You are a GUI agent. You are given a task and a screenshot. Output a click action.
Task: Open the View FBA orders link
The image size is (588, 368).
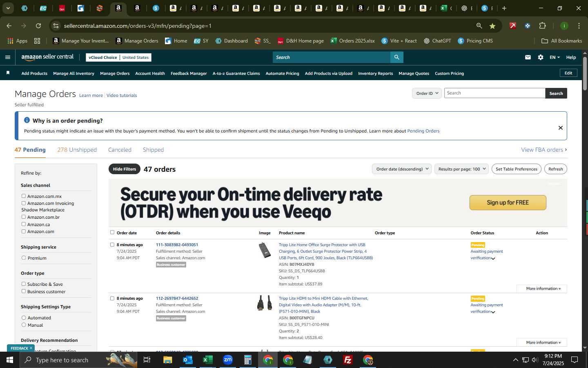click(544, 150)
